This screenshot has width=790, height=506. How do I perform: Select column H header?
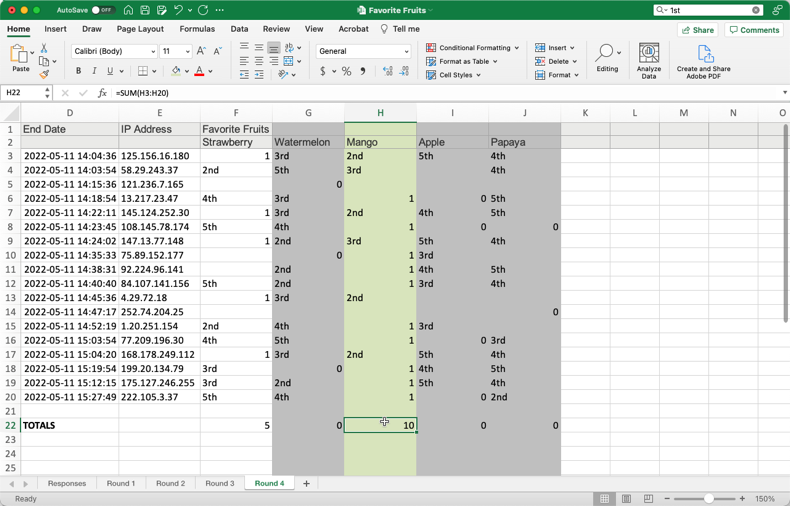[x=380, y=113]
